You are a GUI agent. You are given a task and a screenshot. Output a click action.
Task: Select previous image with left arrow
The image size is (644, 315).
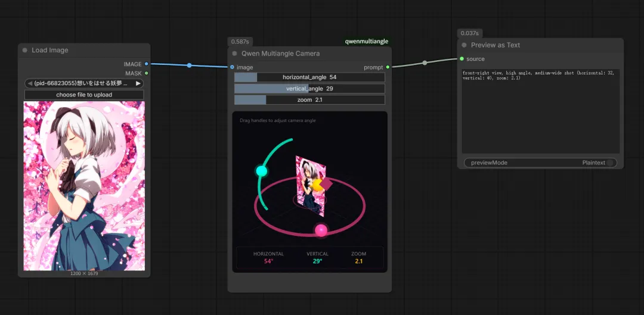click(x=30, y=83)
